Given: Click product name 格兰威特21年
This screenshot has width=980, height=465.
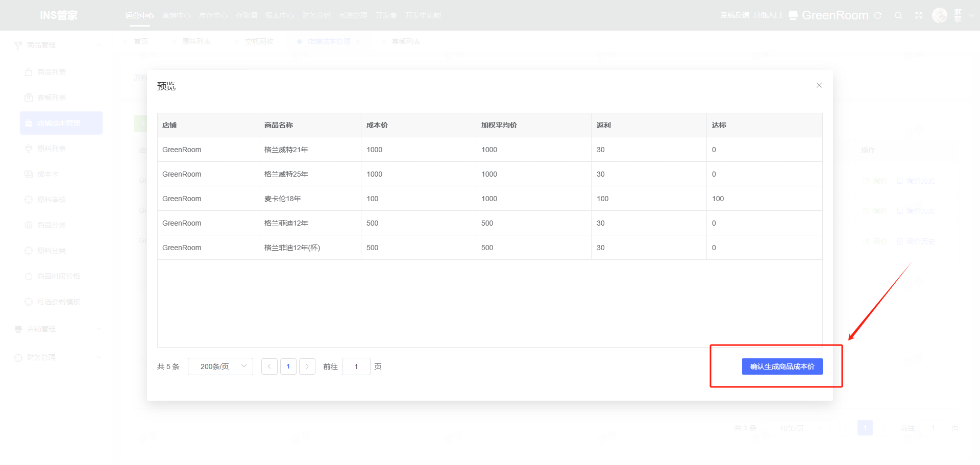Looking at the screenshot, I should click(x=286, y=150).
